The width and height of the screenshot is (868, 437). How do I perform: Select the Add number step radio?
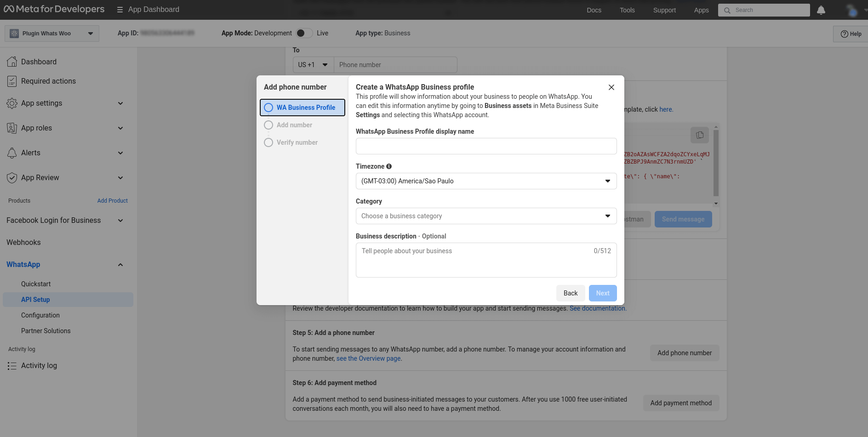tap(268, 125)
